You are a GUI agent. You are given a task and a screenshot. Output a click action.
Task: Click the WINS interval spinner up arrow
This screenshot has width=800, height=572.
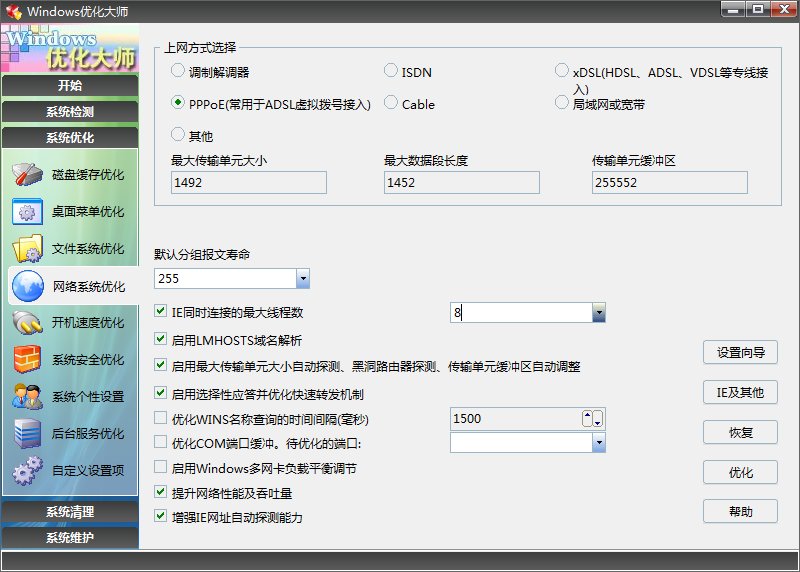pyautogui.click(x=587, y=418)
